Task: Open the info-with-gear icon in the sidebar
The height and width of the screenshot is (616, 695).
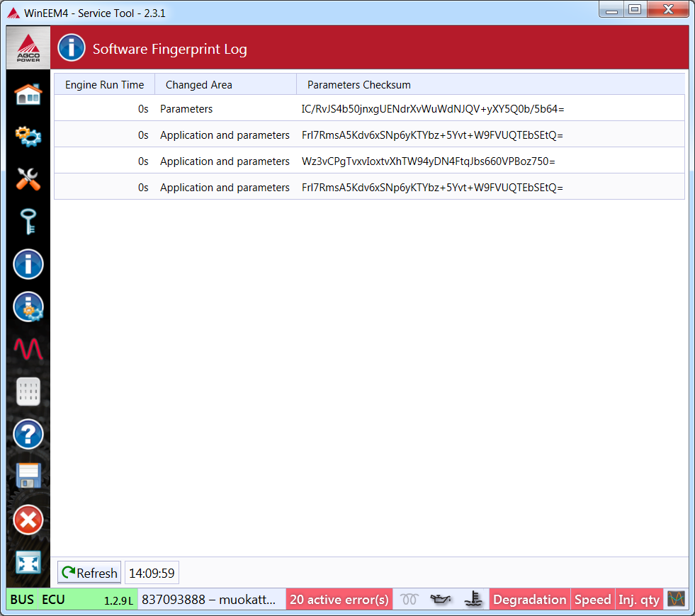Action: [28, 307]
